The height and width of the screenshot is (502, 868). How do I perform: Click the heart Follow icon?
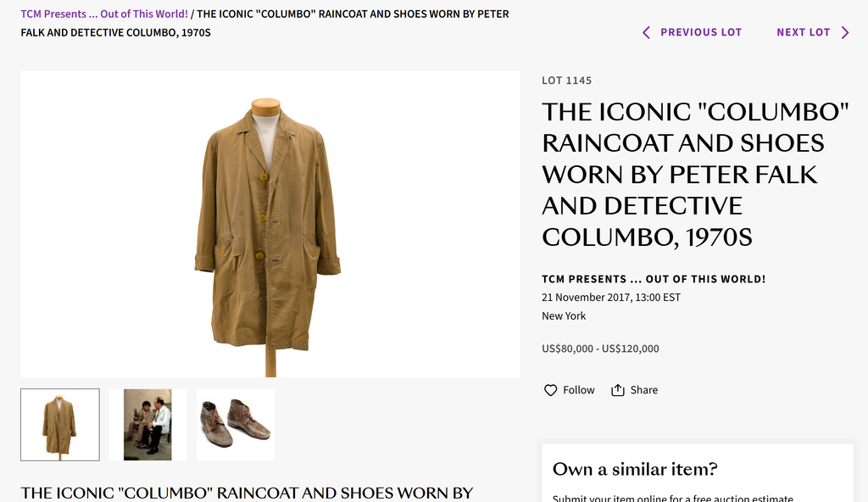550,390
